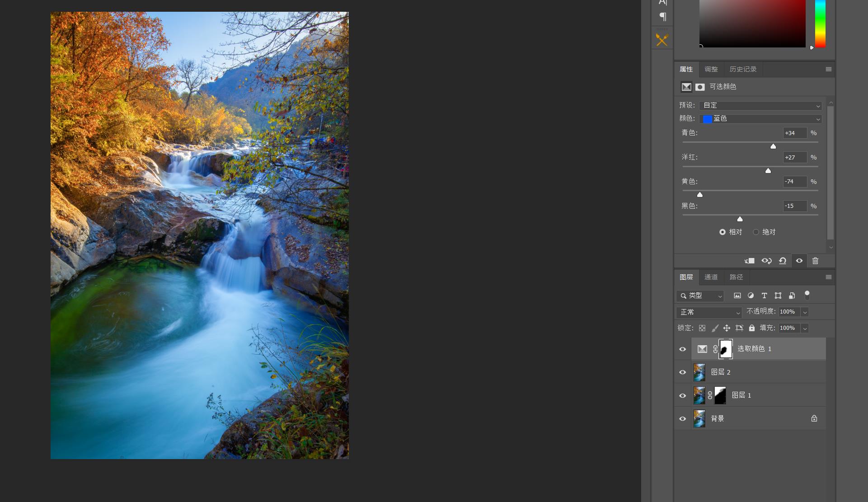
Task: Open the 正常 blend mode dropdown
Action: 709,312
